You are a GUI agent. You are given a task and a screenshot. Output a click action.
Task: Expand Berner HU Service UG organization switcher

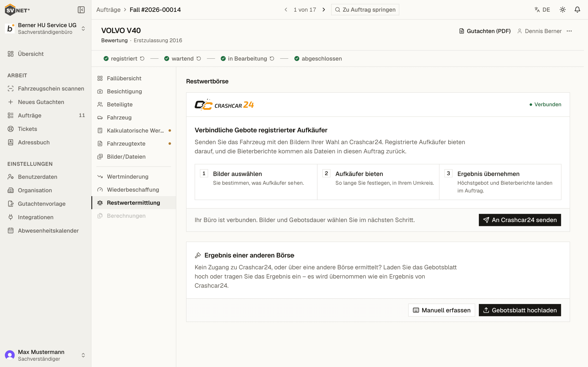click(45, 29)
